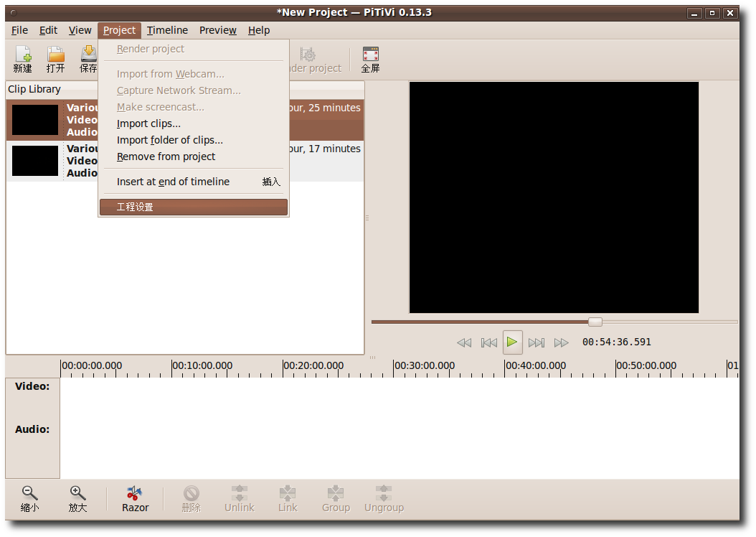Image resolution: width=756 pixels, height=537 pixels.
Task: Close the open Project menu
Action: click(119, 30)
